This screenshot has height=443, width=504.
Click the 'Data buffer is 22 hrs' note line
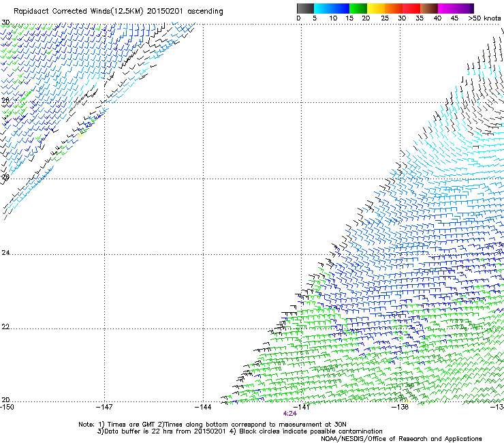click(x=240, y=431)
